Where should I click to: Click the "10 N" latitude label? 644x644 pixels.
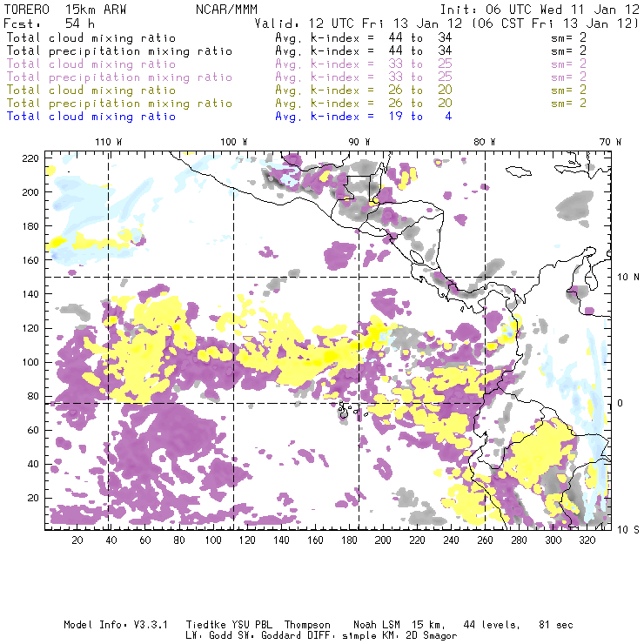pyautogui.click(x=628, y=278)
